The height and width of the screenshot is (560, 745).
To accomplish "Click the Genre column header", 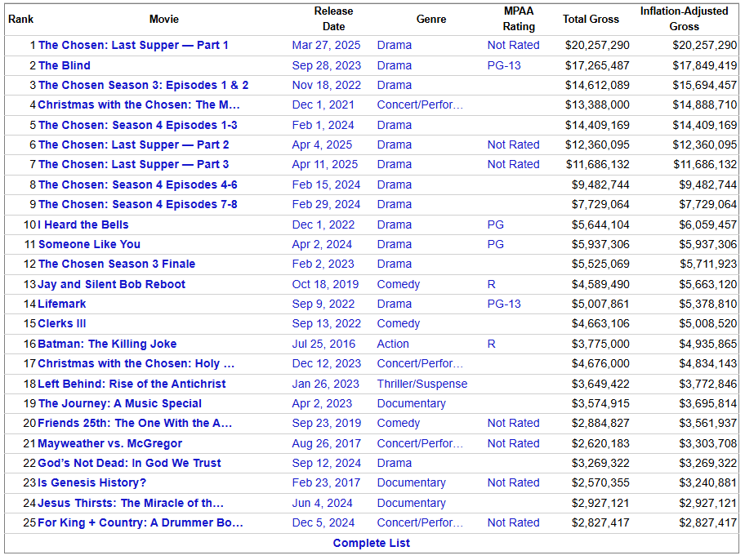I will coord(431,19).
